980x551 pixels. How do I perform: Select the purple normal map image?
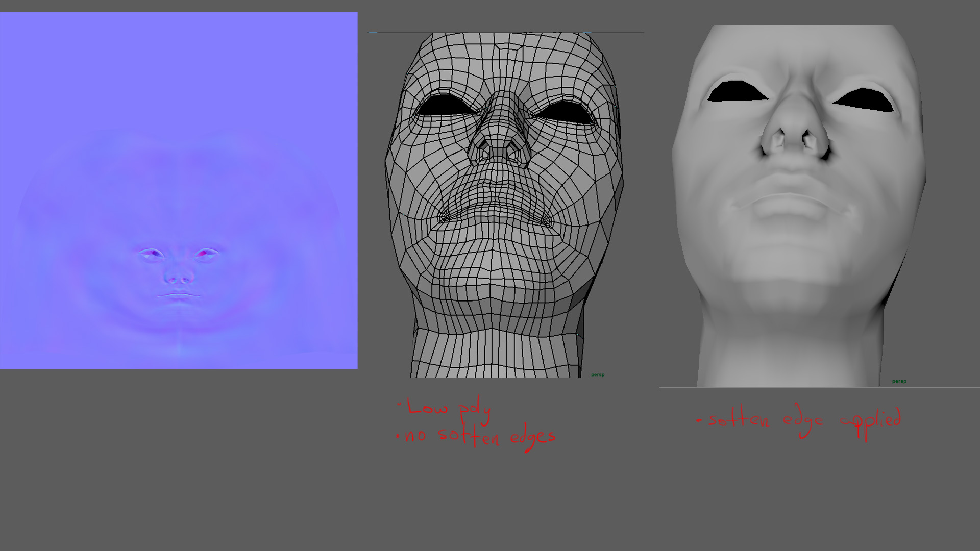(x=179, y=190)
